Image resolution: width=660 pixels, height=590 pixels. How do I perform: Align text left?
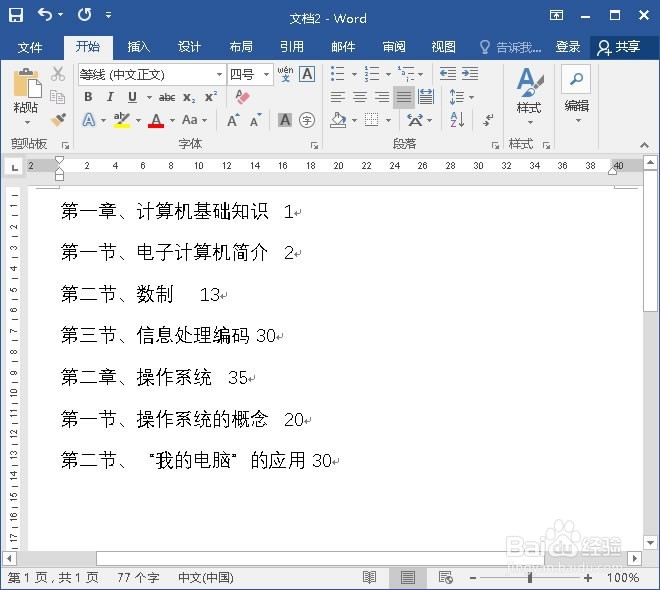(x=338, y=97)
